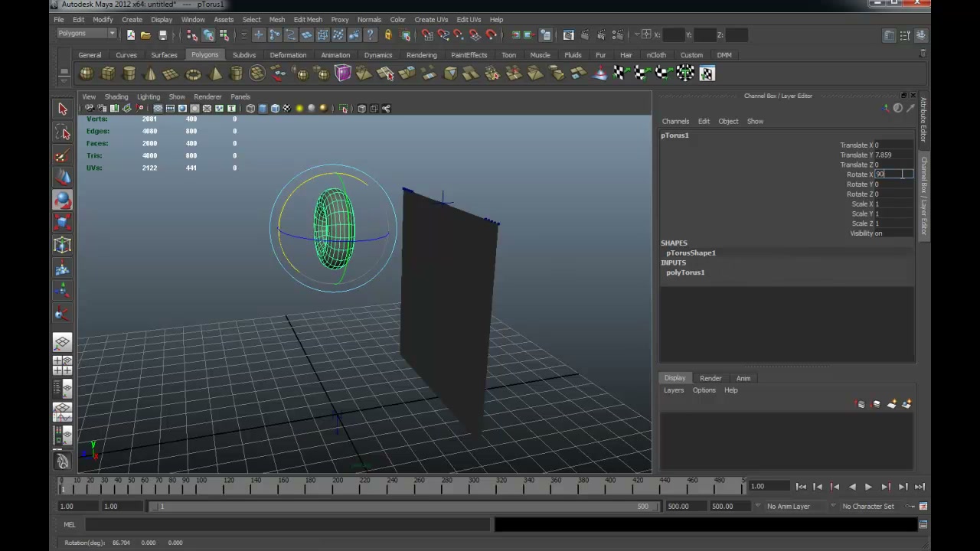Expand the polyTorus1 input node
Screen dimensions: 980x551
pos(685,272)
